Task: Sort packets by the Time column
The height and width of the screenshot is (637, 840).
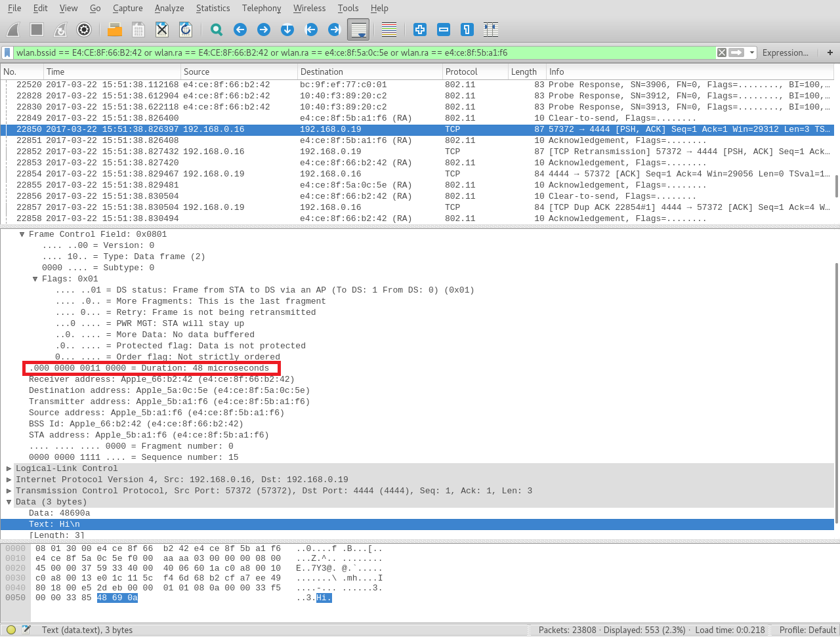Action: click(112, 72)
